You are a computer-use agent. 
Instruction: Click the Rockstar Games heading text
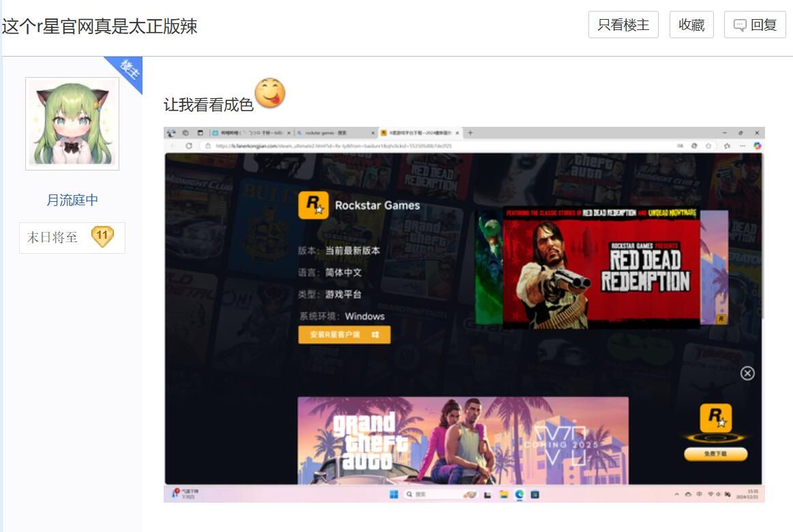pyautogui.click(x=377, y=205)
